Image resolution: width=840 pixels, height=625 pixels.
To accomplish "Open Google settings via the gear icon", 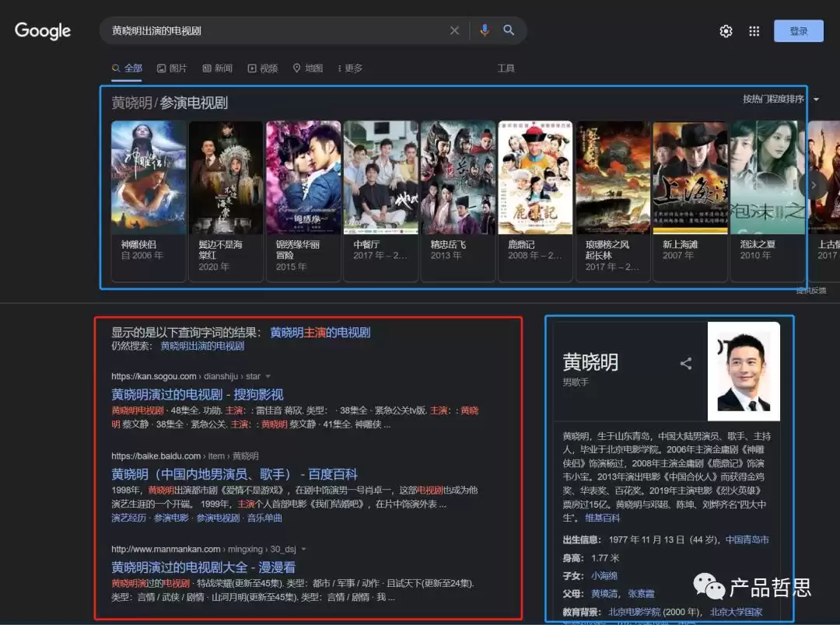I will (x=726, y=30).
